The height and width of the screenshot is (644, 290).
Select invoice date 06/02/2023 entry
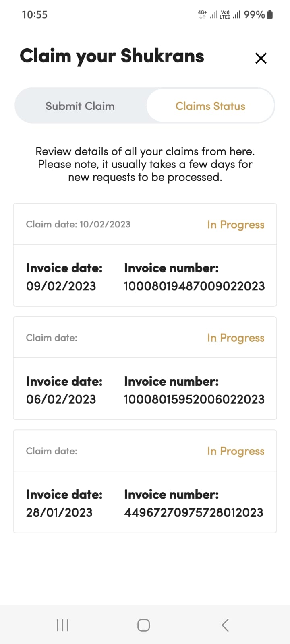[x=61, y=399]
